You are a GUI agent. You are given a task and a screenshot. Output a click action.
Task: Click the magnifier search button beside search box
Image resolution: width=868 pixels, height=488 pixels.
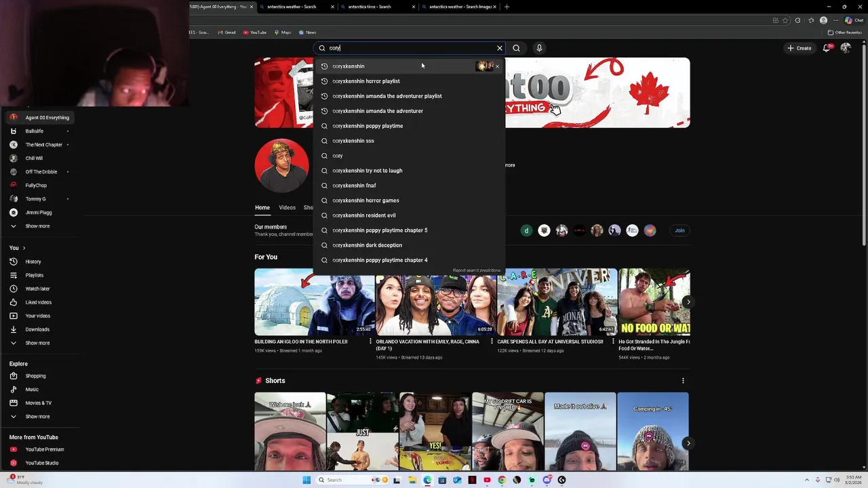[517, 48]
